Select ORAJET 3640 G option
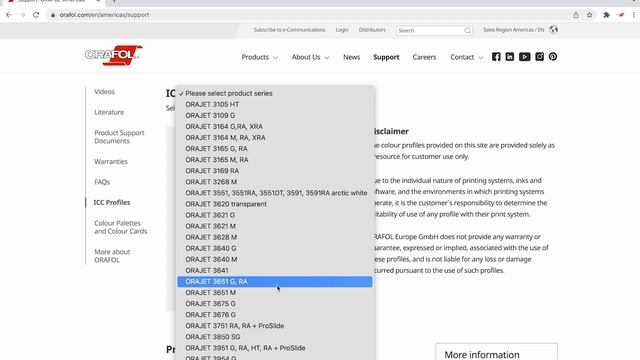Screen dimensions: 640x360 (275, 248)
